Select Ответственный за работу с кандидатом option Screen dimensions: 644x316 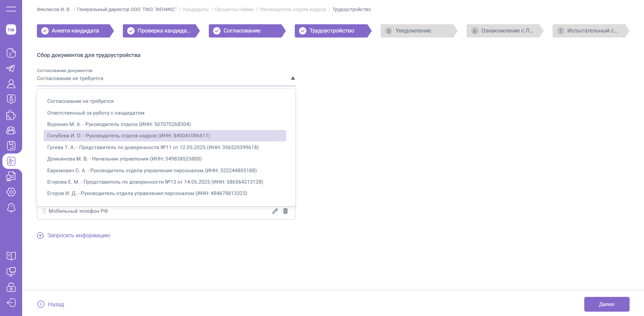point(96,113)
